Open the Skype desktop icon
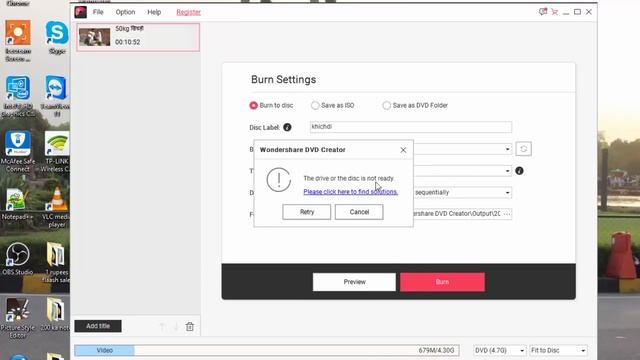The width and height of the screenshot is (640, 360). click(x=57, y=38)
